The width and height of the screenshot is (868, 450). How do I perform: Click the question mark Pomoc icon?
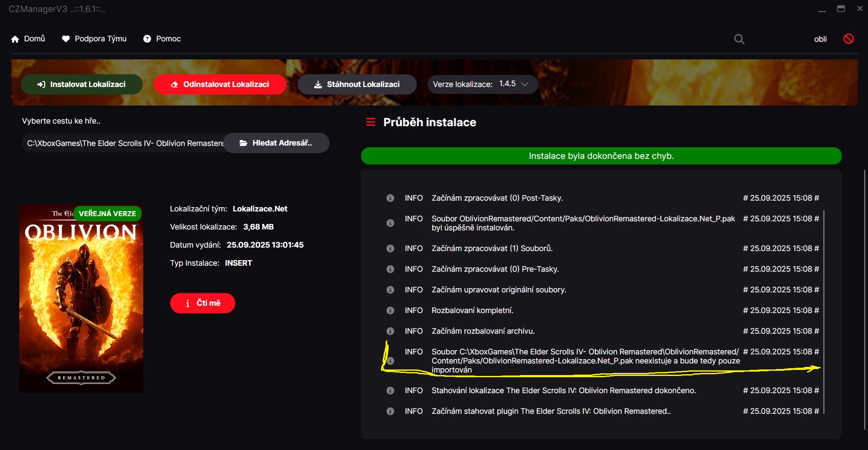147,39
